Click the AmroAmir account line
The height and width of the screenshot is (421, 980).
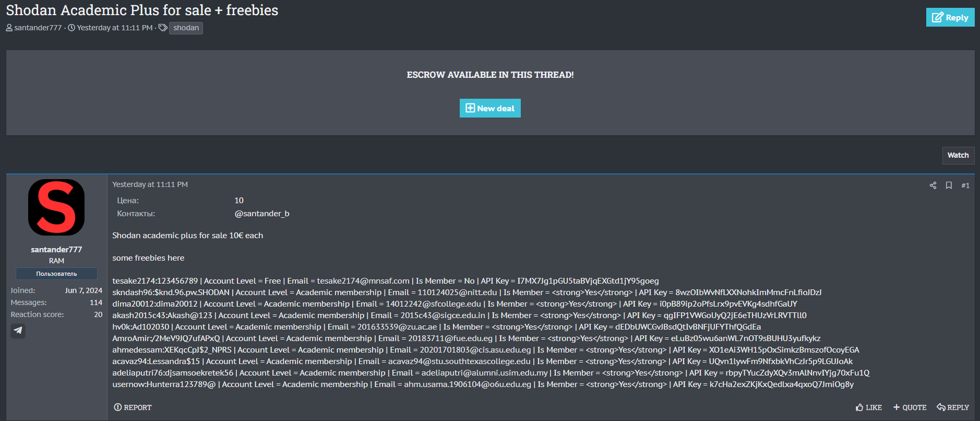(467, 338)
